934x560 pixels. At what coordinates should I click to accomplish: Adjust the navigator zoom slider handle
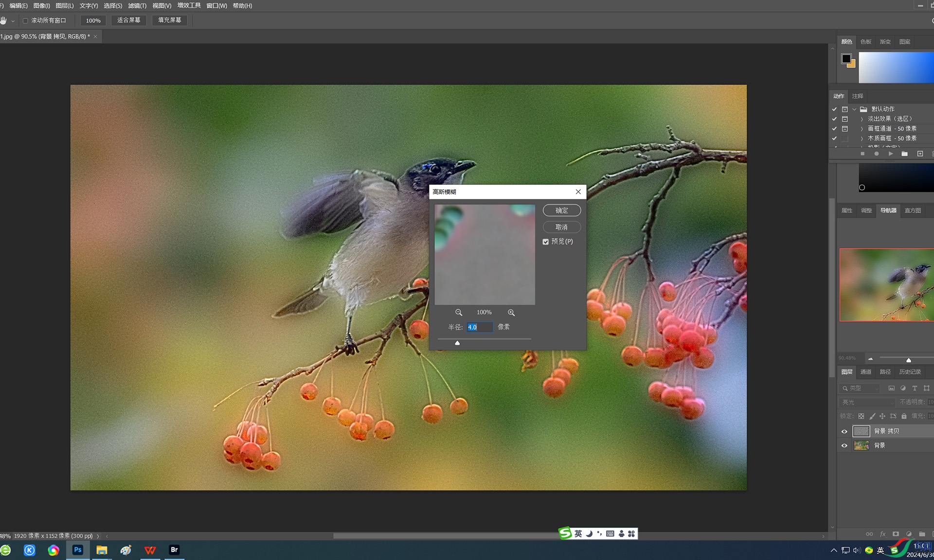[908, 360]
